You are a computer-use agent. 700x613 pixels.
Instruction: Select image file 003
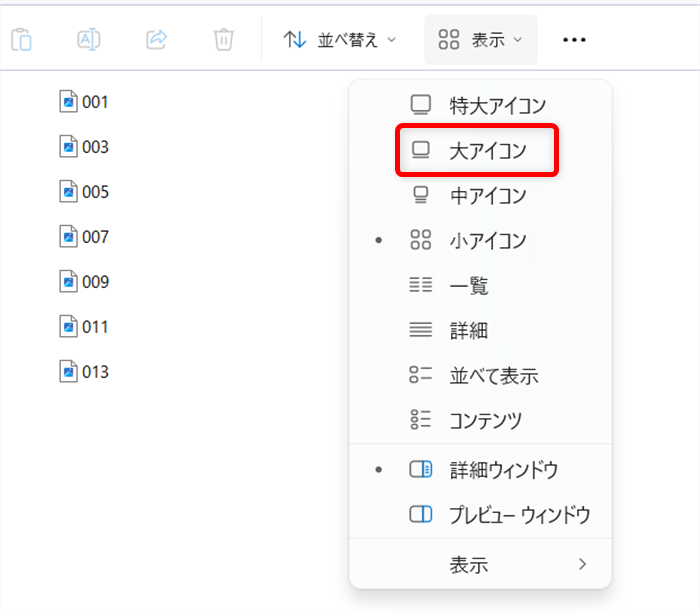(84, 146)
